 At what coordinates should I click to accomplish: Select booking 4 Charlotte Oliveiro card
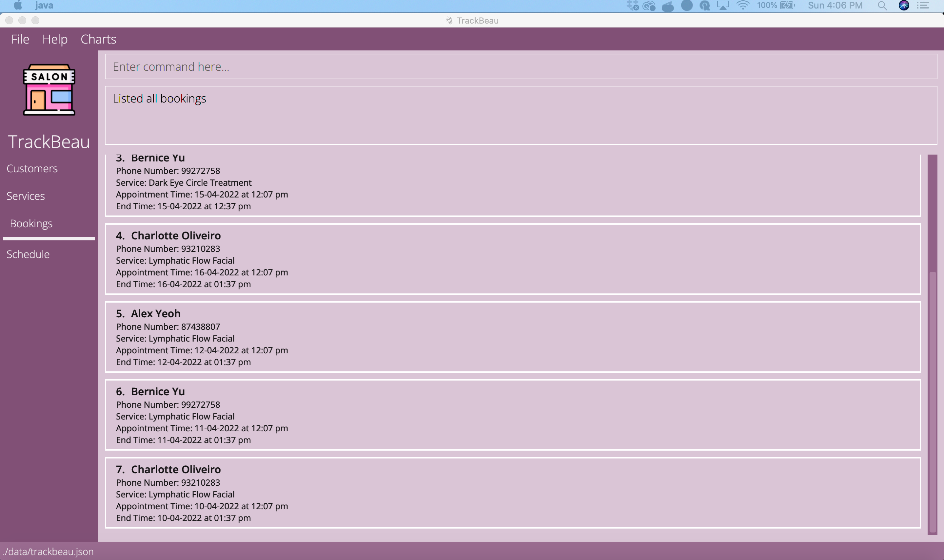(512, 259)
